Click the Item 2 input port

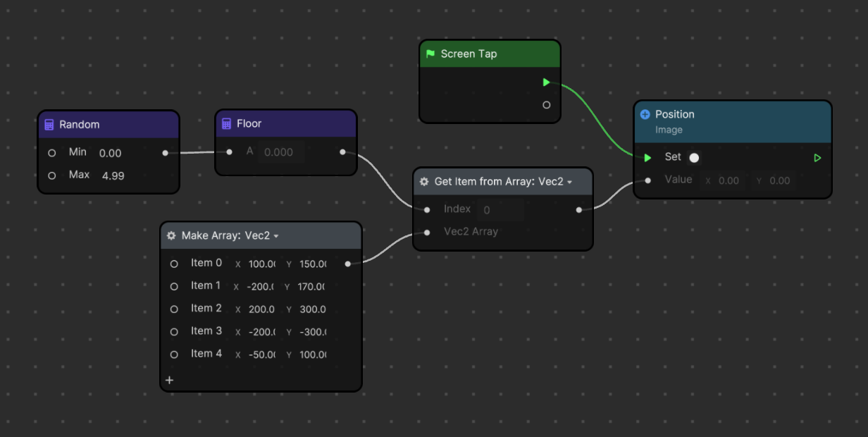click(174, 309)
